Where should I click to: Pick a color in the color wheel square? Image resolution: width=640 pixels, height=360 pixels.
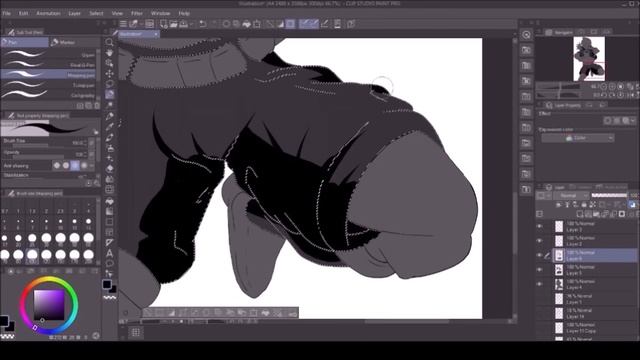click(x=49, y=305)
